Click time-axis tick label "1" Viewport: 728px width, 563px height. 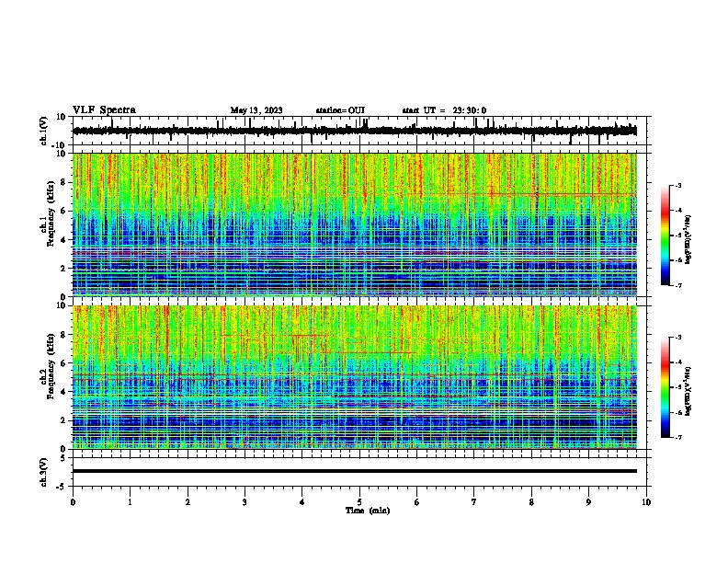(130, 502)
